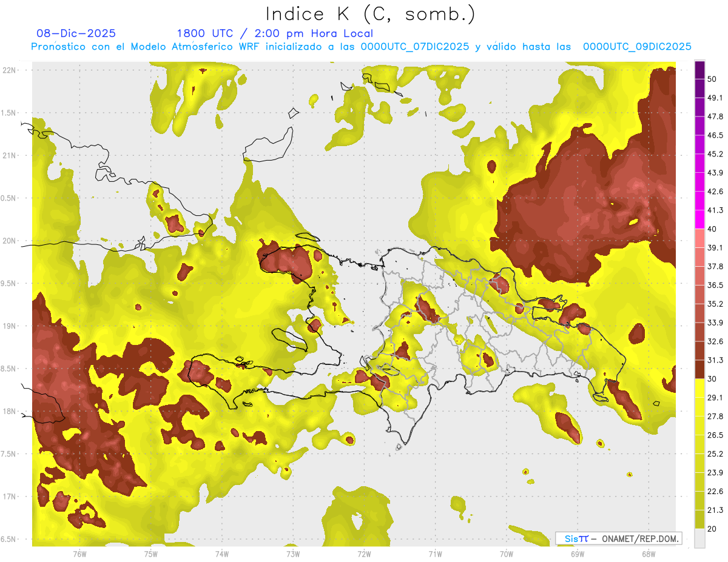Click the '43.9' colorbar value

click(715, 173)
